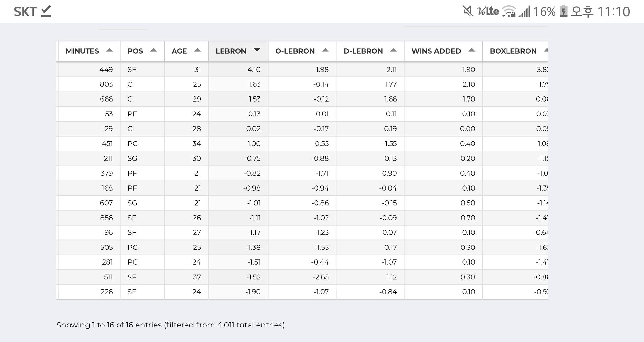Image resolution: width=644 pixels, height=342 pixels.
Task: Tap the SKT carrier checkmark icon
Action: [46, 12]
